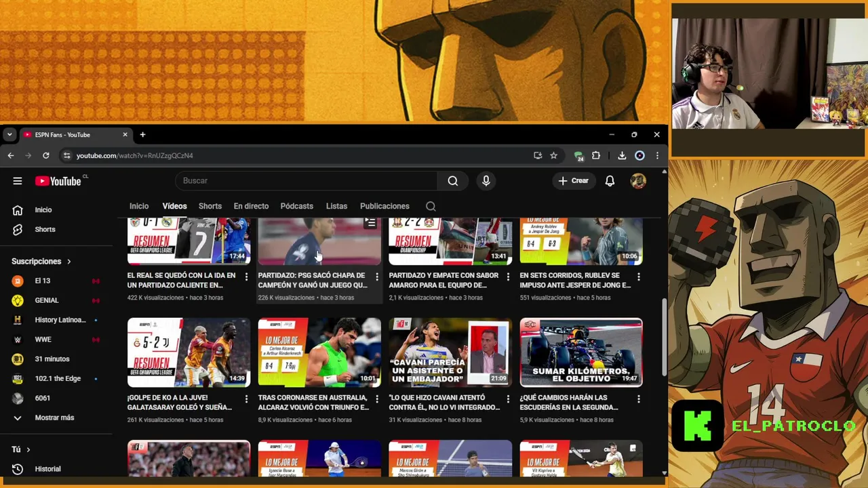This screenshot has height=488, width=868.
Task: Play the Alcaraz Lo Mejor De thumbnail
Action: tap(319, 352)
